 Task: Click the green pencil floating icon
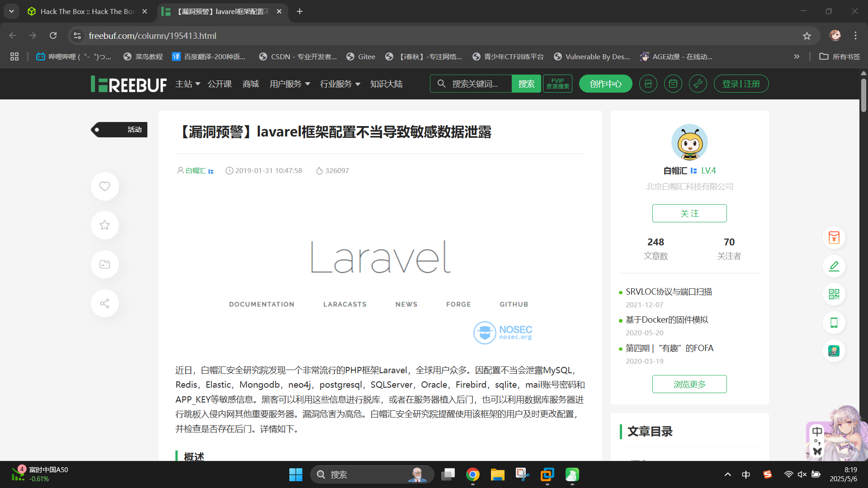click(834, 266)
